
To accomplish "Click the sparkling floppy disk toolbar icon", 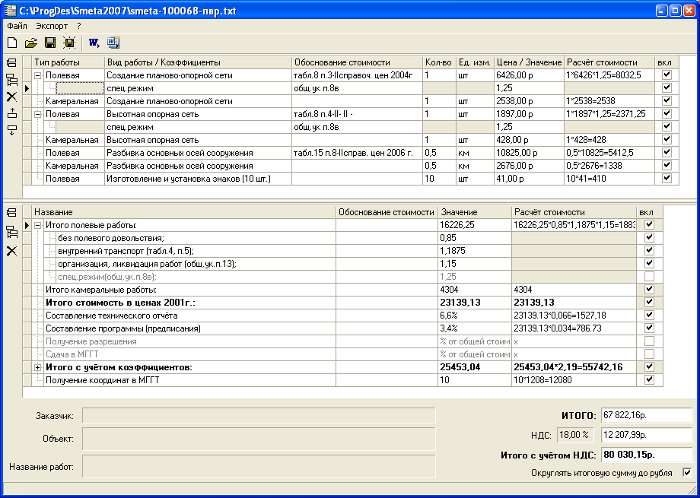I will click(x=69, y=43).
